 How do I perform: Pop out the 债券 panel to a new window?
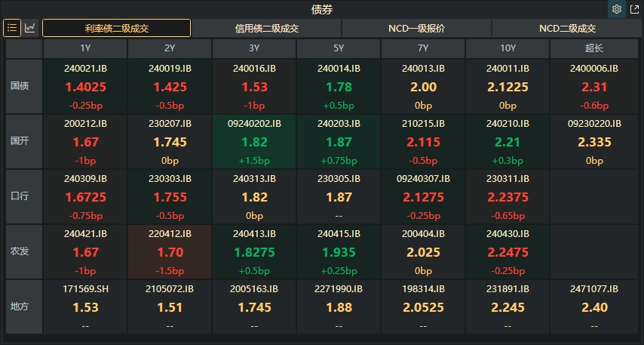coord(634,10)
